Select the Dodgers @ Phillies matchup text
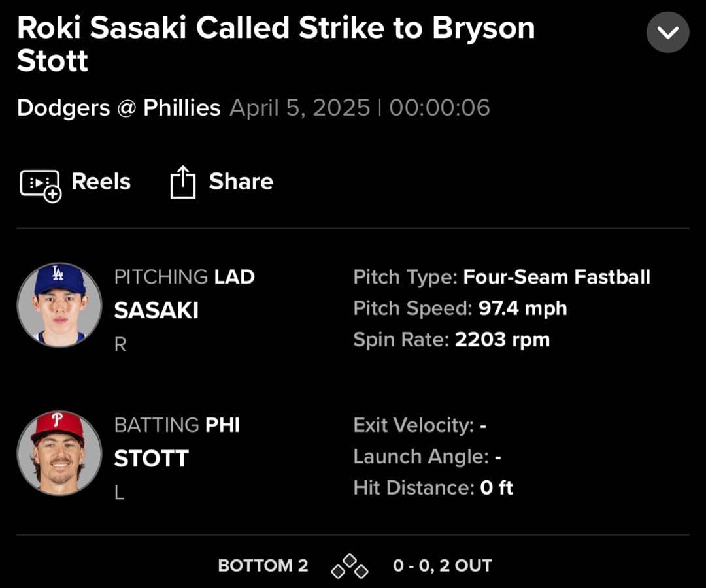The height and width of the screenshot is (588, 706). pyautogui.click(x=118, y=108)
